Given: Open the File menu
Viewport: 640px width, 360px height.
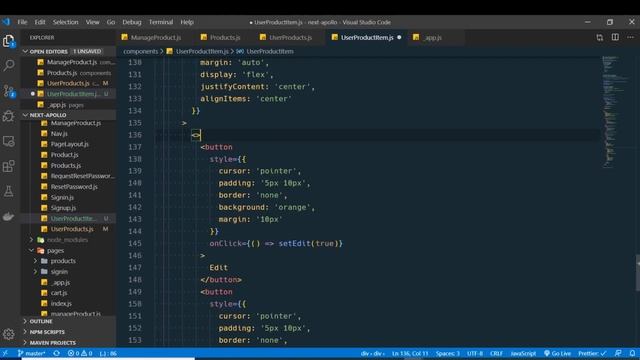Looking at the screenshot, I should tap(22, 22).
